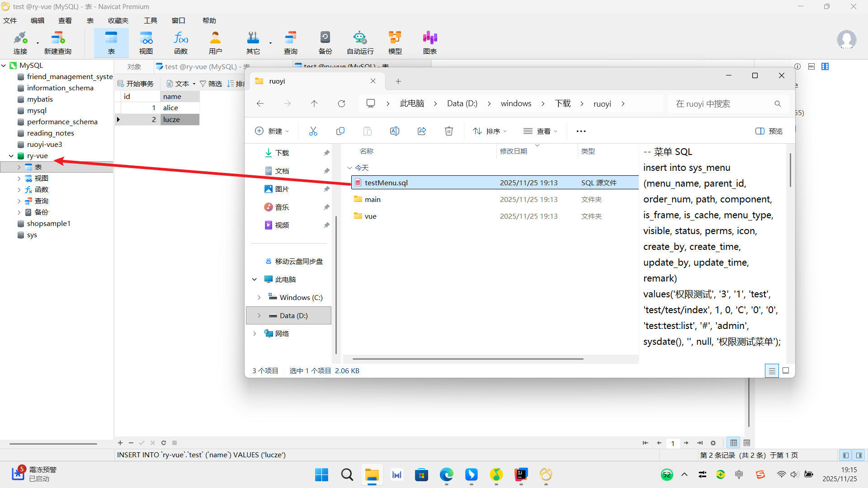Collapse the ry-vue database node
Viewport: 868px width, 488px height.
click(11, 156)
